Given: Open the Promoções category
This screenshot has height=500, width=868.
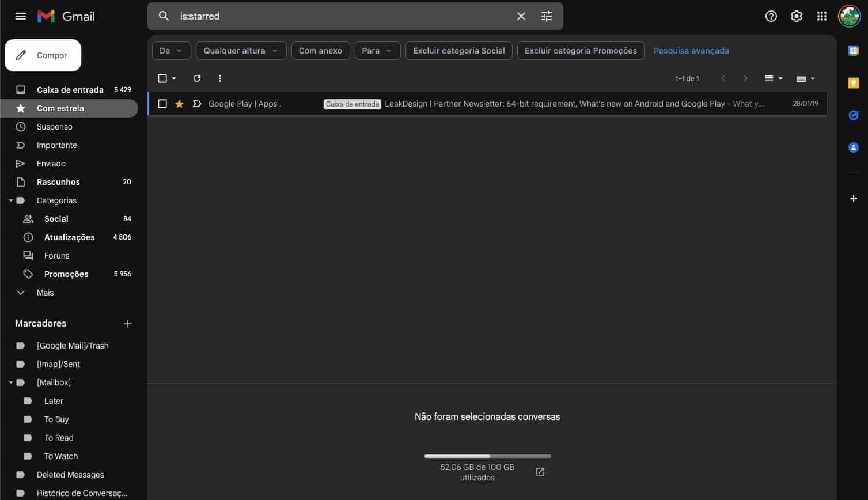Looking at the screenshot, I should (66, 274).
